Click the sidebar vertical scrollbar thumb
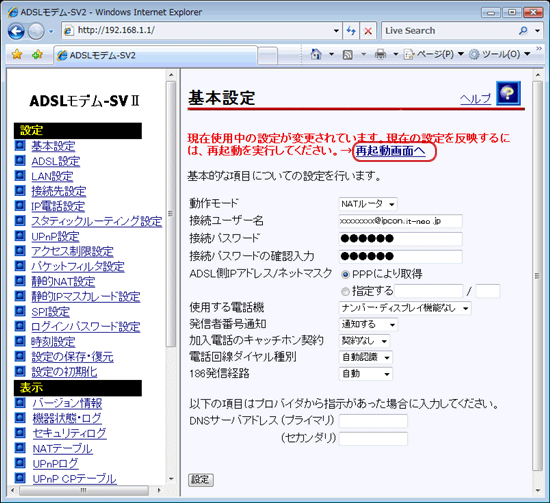This screenshot has height=503, width=550. (x=171, y=214)
